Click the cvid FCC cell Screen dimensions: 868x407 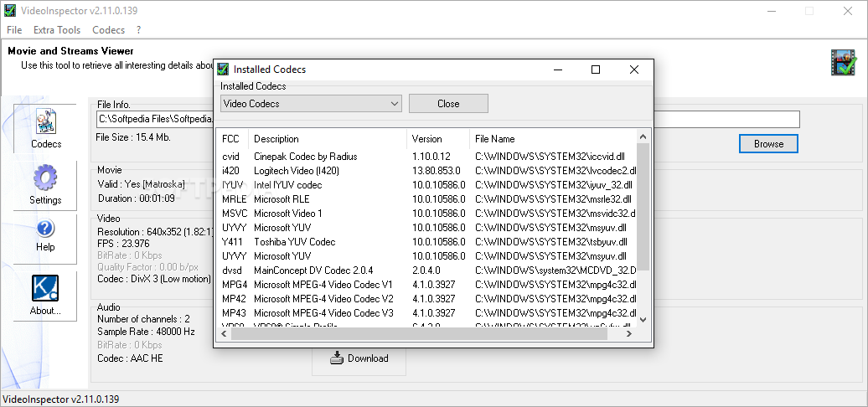tap(230, 157)
